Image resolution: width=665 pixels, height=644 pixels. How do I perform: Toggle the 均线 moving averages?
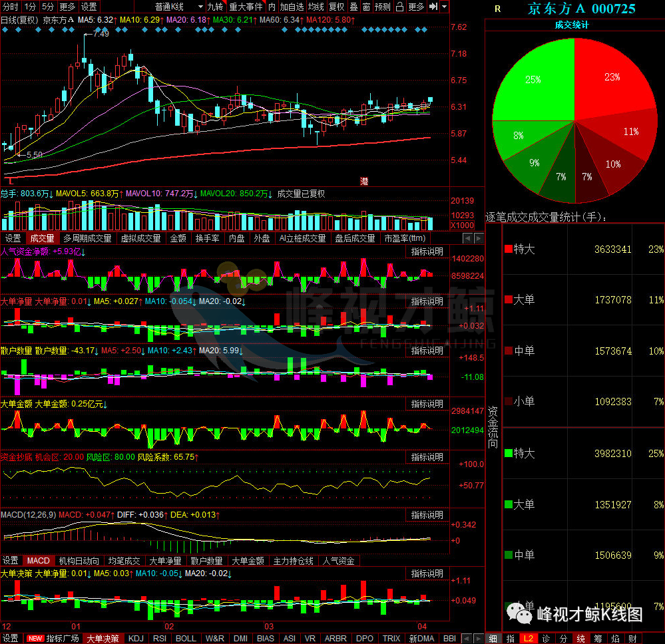click(316, 7)
